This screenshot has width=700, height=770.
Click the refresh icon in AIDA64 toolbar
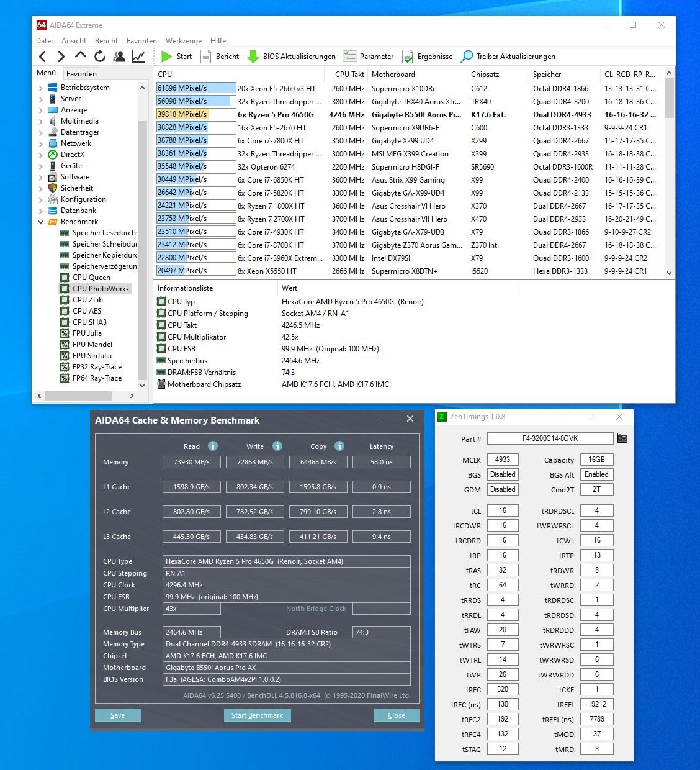pos(100,57)
